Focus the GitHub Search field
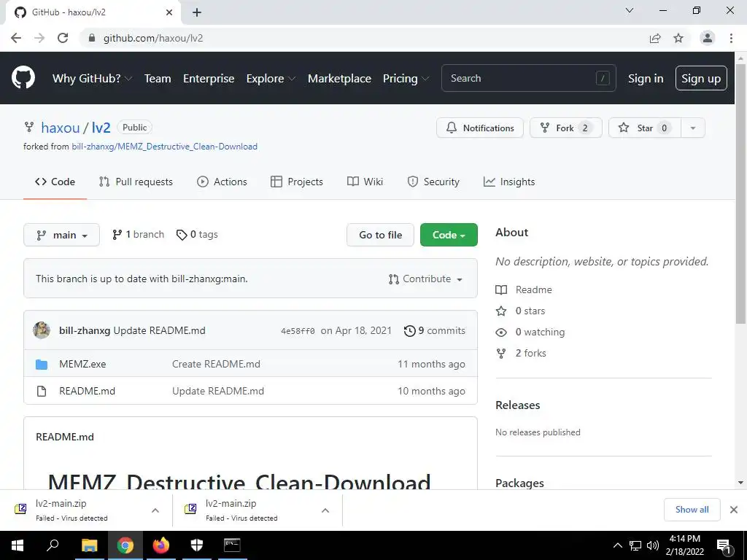Viewport: 747px width, 560px height. tap(528, 78)
